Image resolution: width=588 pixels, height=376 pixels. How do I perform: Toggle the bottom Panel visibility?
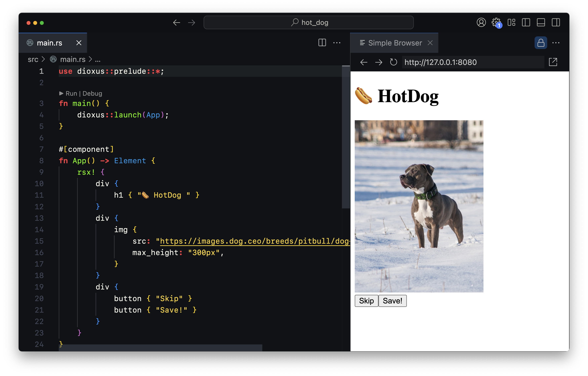pos(541,22)
